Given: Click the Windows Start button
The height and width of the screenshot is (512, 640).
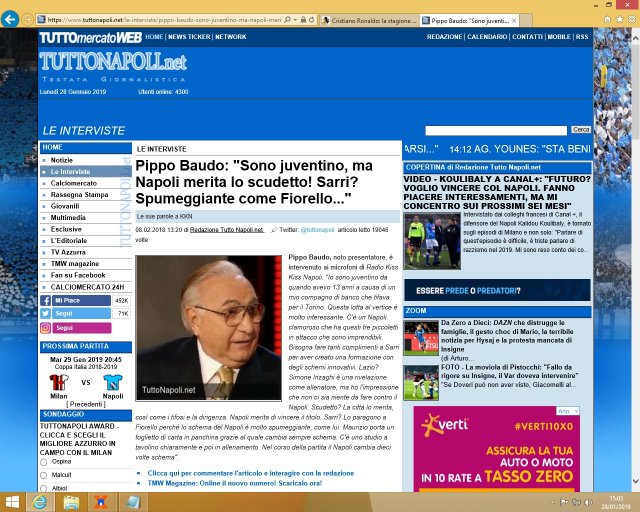Looking at the screenshot, I should pyautogui.click(x=12, y=501).
